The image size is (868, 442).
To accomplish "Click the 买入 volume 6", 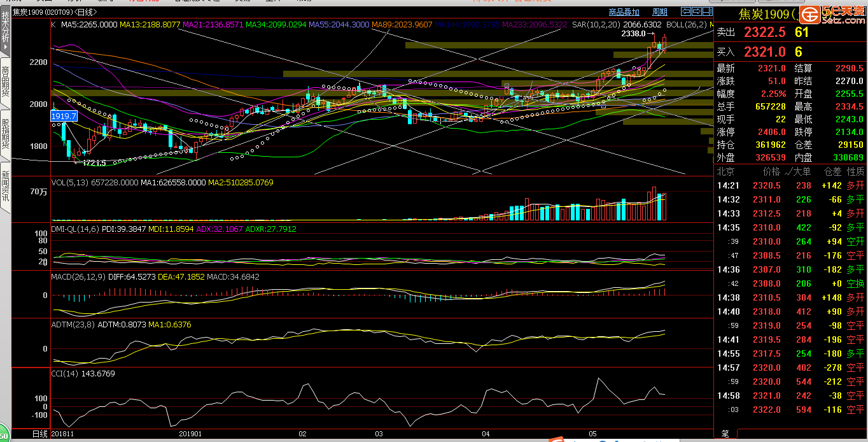I will pyautogui.click(x=798, y=52).
